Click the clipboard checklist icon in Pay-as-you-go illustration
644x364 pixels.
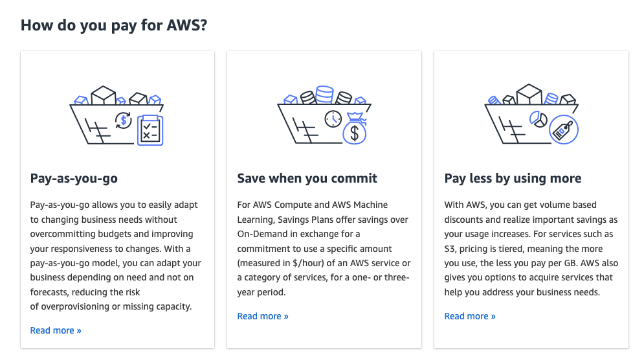pyautogui.click(x=150, y=130)
